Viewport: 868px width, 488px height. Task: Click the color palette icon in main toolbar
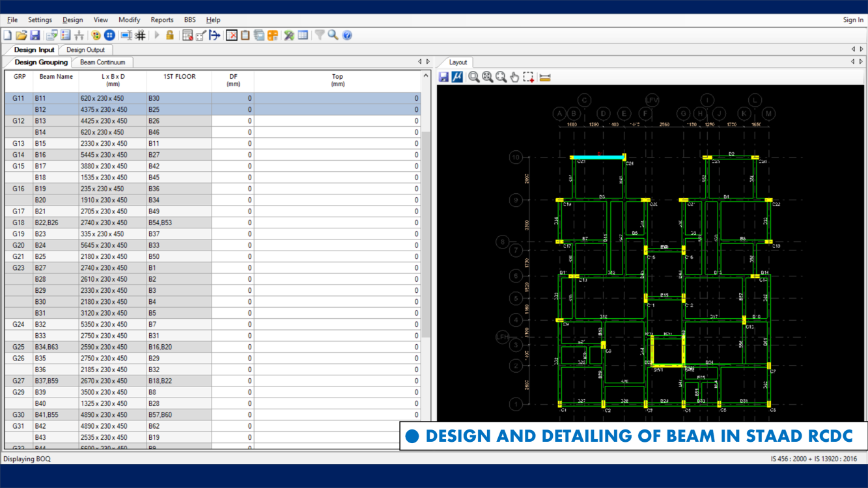click(96, 35)
